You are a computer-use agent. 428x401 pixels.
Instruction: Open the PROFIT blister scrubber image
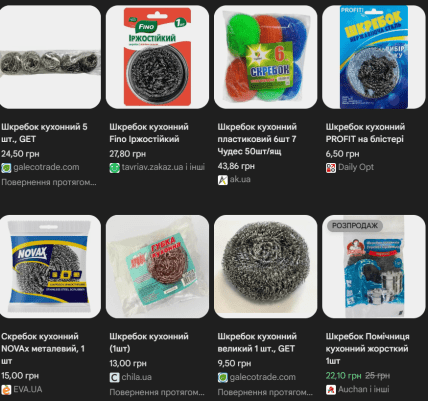click(x=374, y=57)
